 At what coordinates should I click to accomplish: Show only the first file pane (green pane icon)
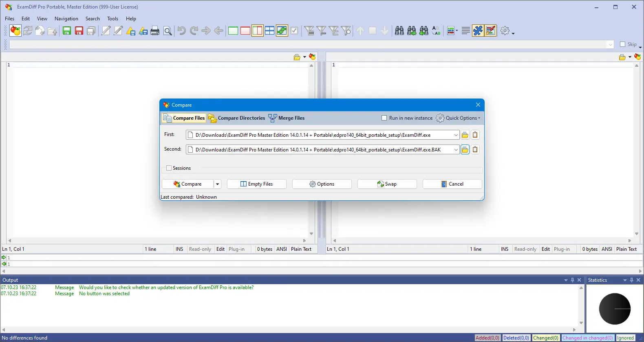pyautogui.click(x=233, y=31)
